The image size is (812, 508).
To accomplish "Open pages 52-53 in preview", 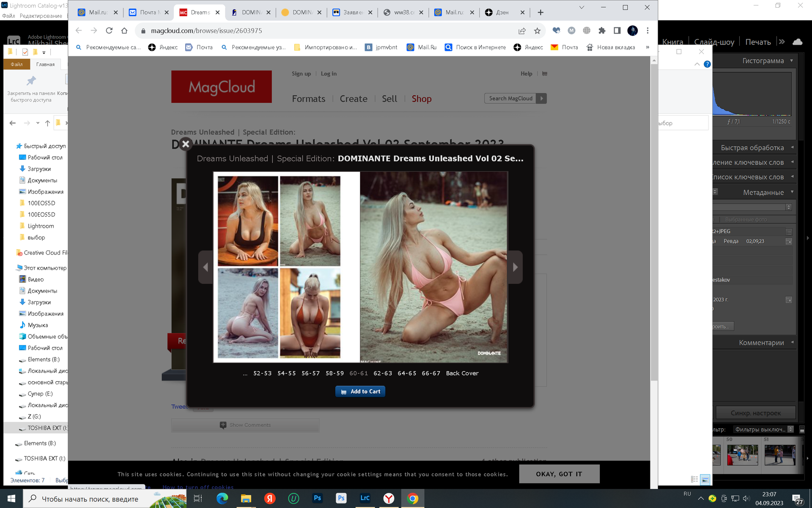I will tap(262, 373).
